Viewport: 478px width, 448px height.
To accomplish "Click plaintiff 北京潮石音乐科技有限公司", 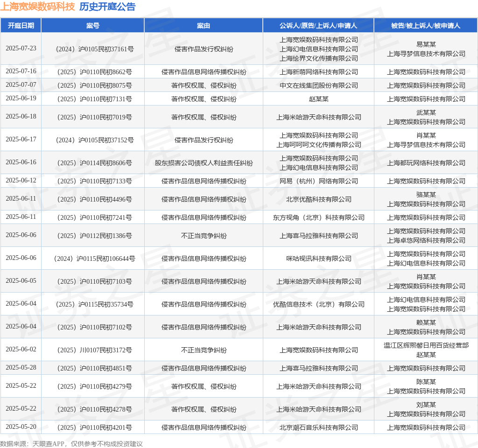I will click(318, 428).
